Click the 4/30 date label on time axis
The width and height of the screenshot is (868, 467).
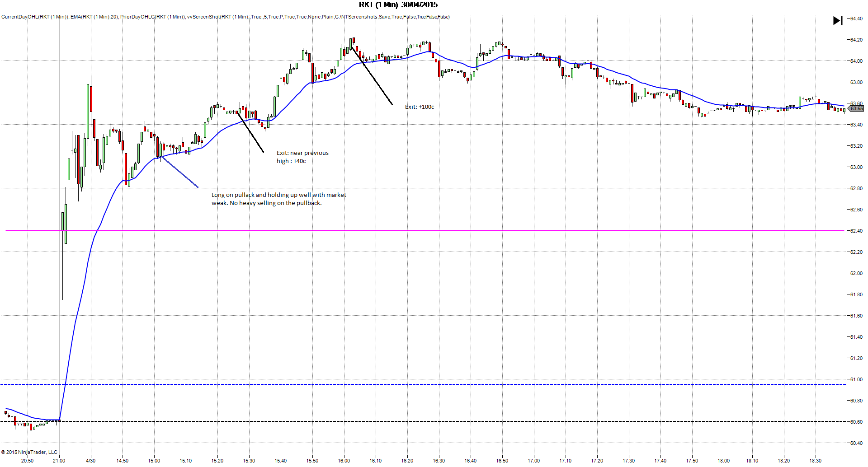pyautogui.click(x=91, y=461)
